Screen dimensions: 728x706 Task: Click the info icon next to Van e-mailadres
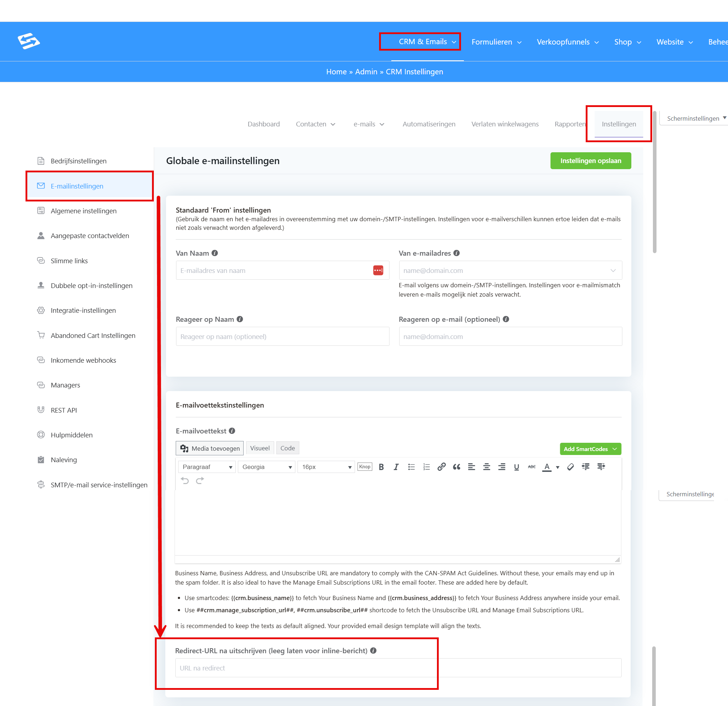pos(456,253)
